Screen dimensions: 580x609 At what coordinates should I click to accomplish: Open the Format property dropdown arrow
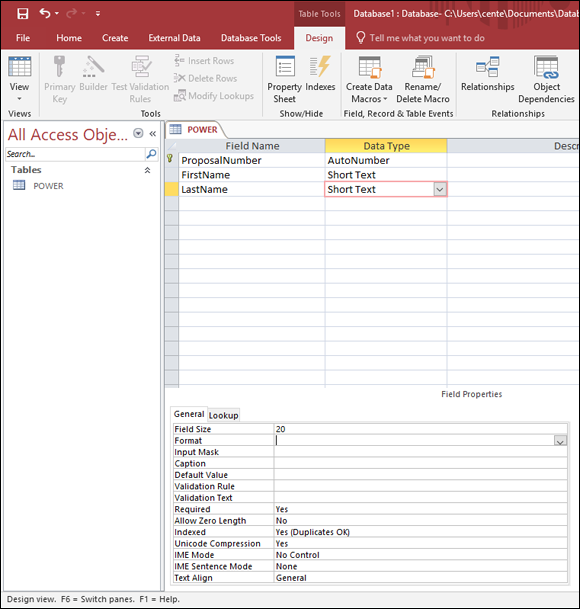[x=560, y=441]
